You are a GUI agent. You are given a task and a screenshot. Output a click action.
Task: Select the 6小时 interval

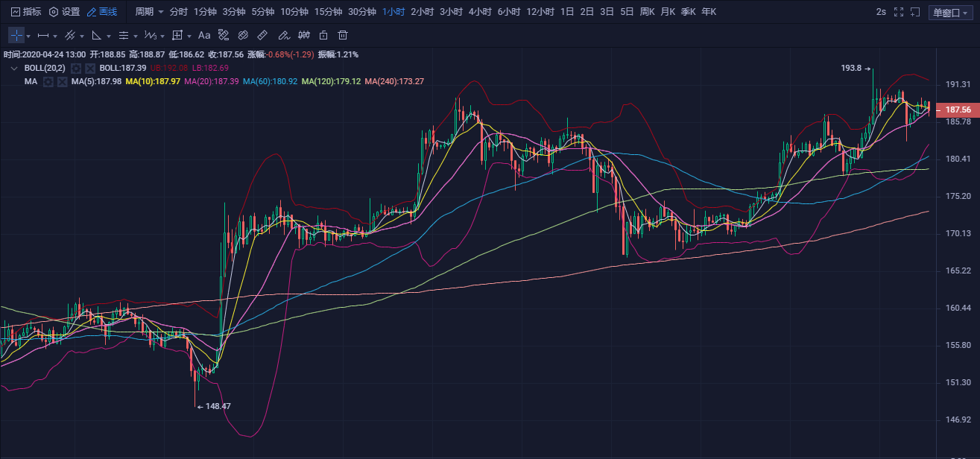(x=509, y=12)
